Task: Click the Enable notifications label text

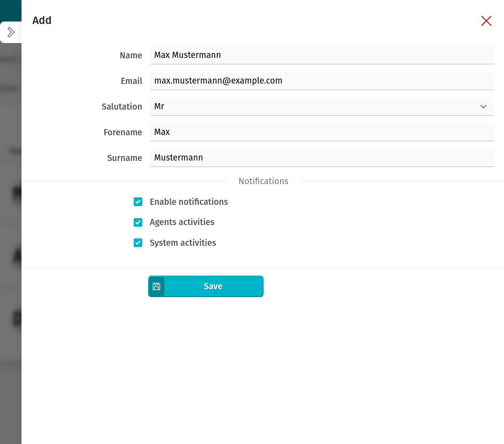Action: [189, 202]
